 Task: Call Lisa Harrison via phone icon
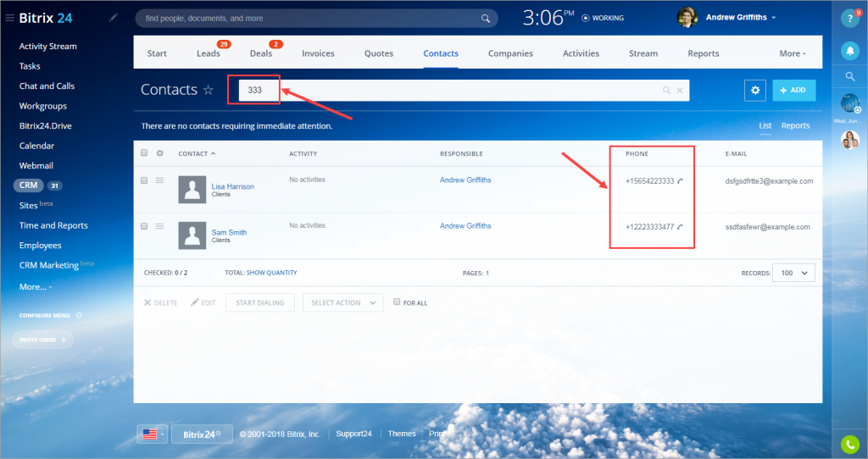pyautogui.click(x=681, y=181)
